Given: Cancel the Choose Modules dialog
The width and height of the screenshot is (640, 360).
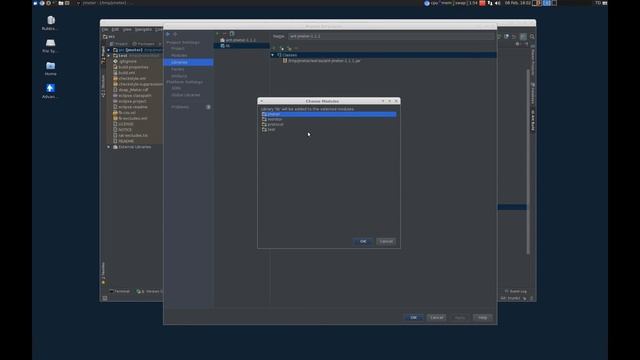Looking at the screenshot, I should [386, 241].
